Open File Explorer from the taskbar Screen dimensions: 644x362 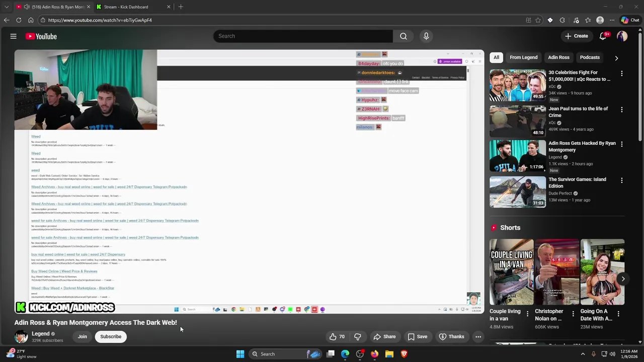389,354
